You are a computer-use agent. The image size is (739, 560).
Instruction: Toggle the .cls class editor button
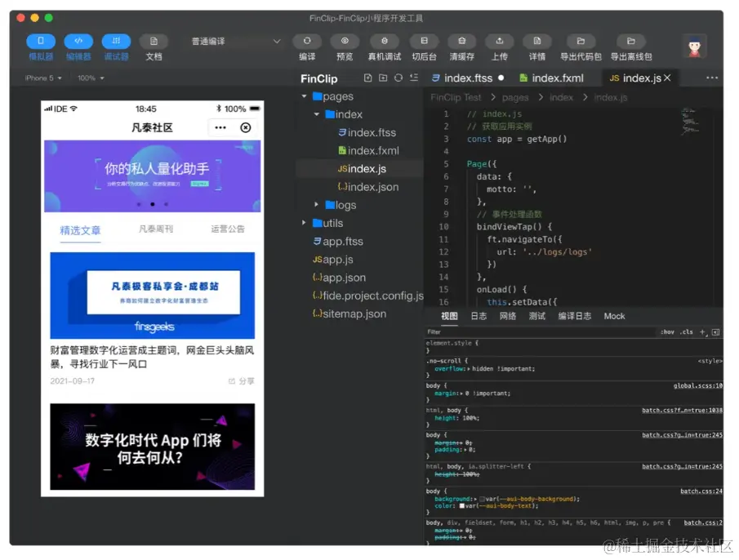click(x=686, y=332)
